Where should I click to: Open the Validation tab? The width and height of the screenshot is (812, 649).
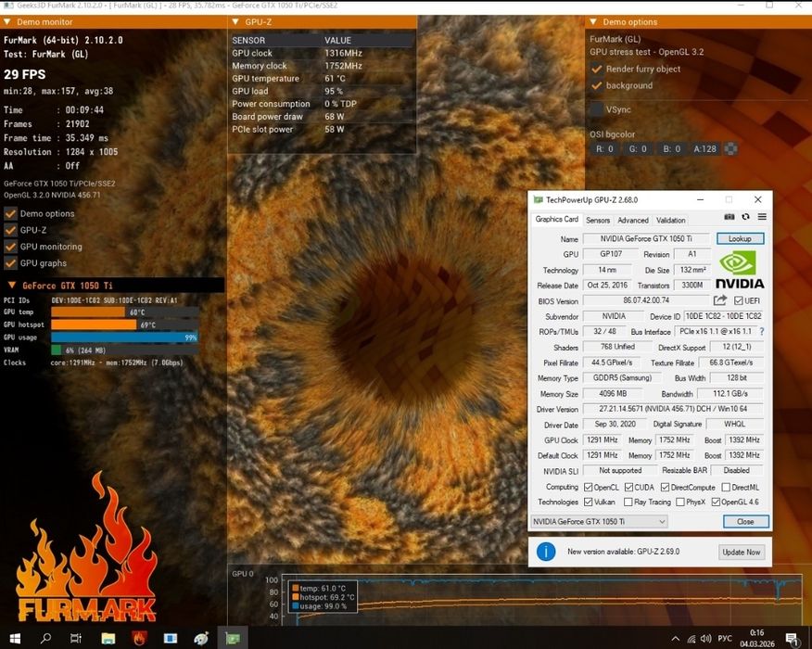pyautogui.click(x=670, y=220)
